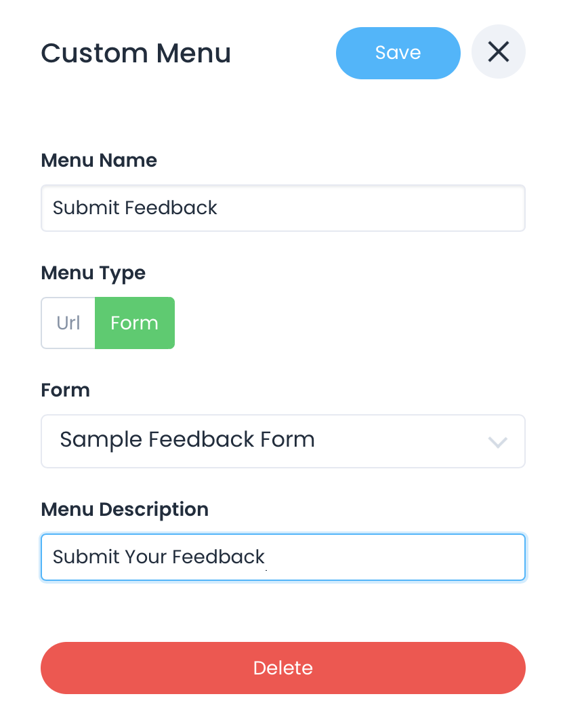
Task: Focus the Menu Name input field
Action: 282,208
